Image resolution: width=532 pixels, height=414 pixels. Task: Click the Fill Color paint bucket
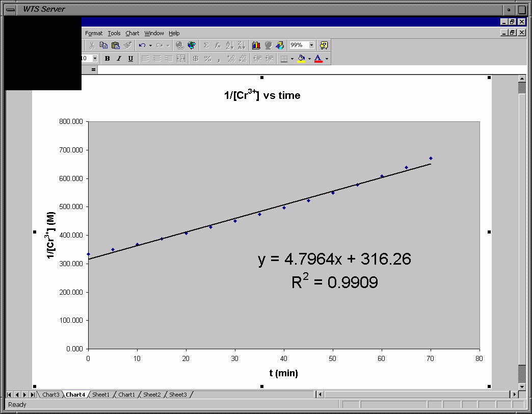[x=301, y=59]
